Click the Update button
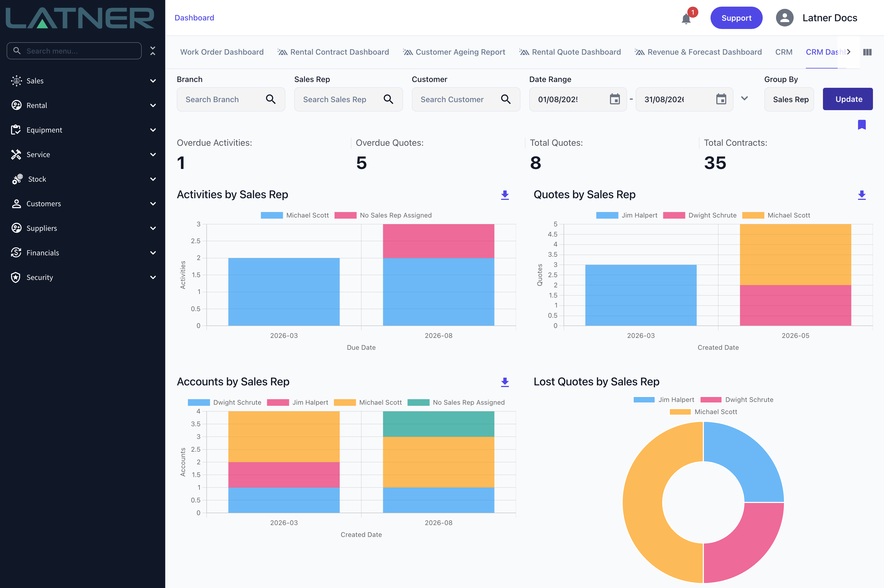The height and width of the screenshot is (588, 884). coord(848,99)
